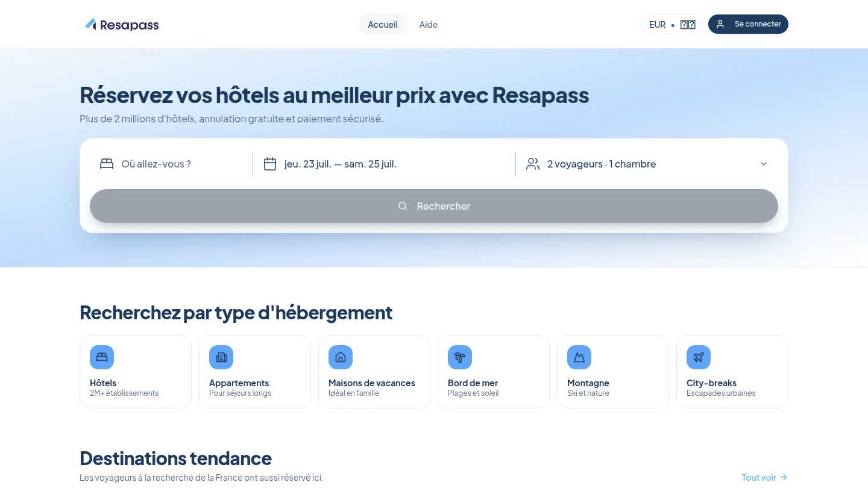Click the bed icon in destination field
Screen dimensions: 868x488
pos(107,164)
